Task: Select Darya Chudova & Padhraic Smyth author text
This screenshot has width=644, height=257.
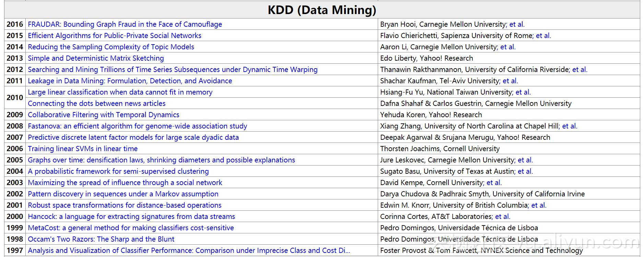Action: 482,194
